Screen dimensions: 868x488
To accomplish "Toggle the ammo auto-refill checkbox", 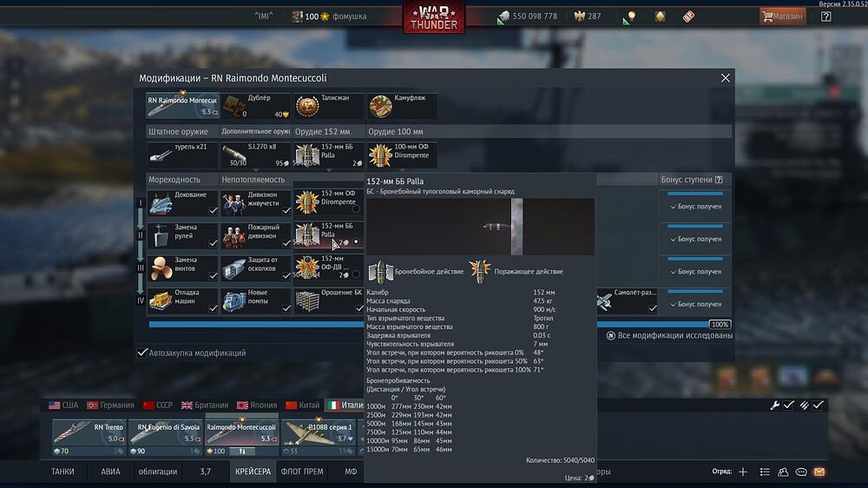I will (x=818, y=406).
